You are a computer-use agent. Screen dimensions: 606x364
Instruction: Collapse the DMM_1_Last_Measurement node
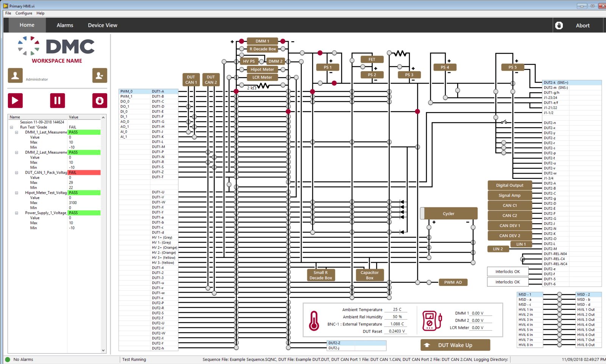(16, 132)
